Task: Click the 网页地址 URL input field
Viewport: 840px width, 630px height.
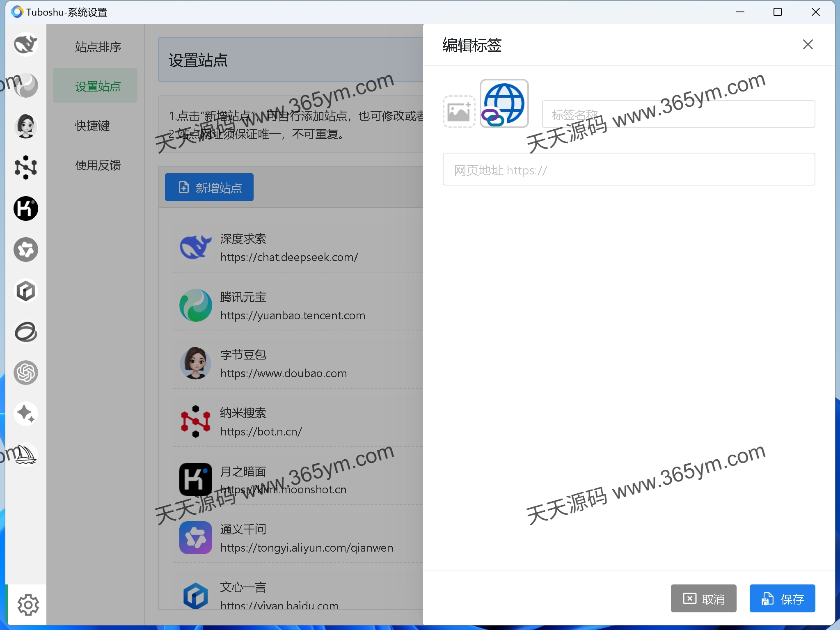Action: pyautogui.click(x=627, y=170)
